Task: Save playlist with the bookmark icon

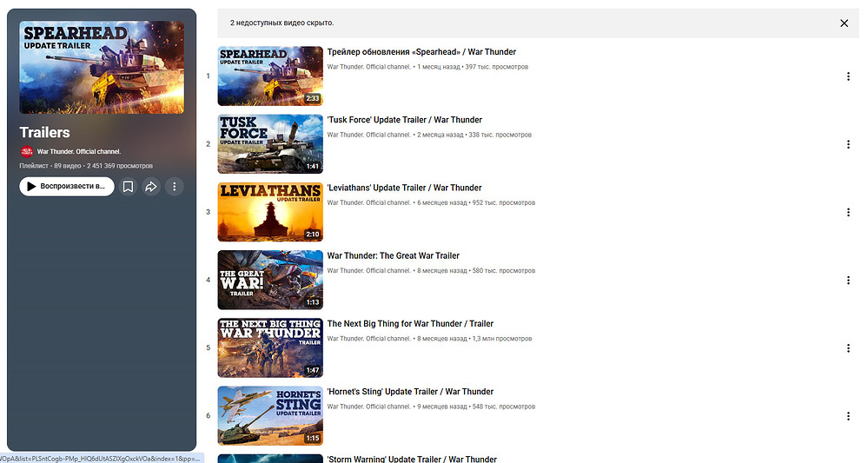Action: pyautogui.click(x=128, y=186)
